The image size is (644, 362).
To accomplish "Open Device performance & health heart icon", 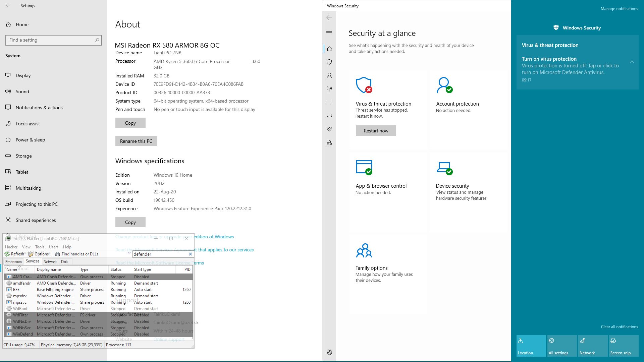I will pos(329,129).
